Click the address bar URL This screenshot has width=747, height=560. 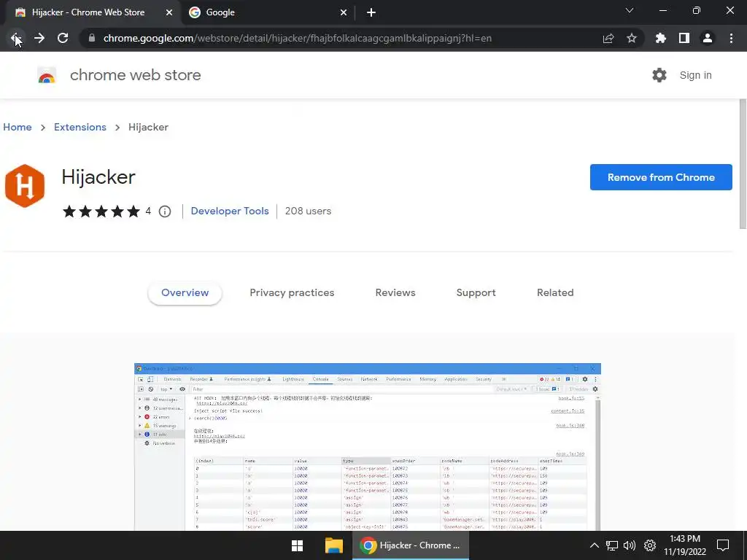point(298,38)
